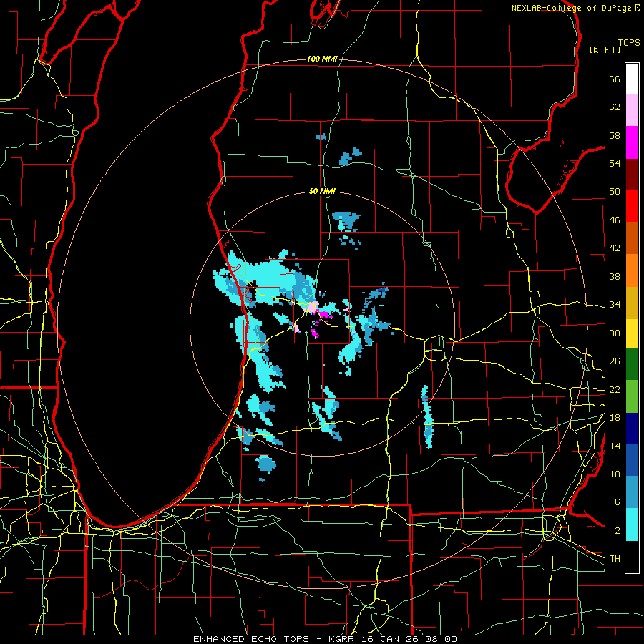Click the 26 legend value
The image size is (644, 644).
click(x=615, y=361)
